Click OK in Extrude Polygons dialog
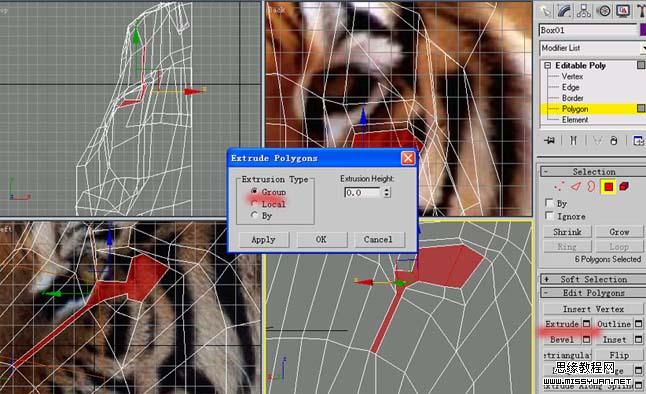646x394 pixels. (321, 239)
